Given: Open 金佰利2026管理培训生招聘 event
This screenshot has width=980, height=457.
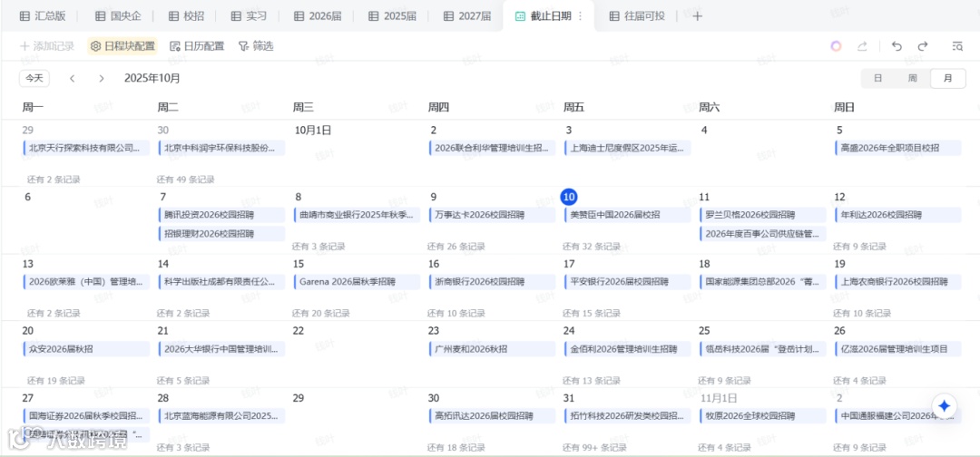Looking at the screenshot, I should (627, 348).
